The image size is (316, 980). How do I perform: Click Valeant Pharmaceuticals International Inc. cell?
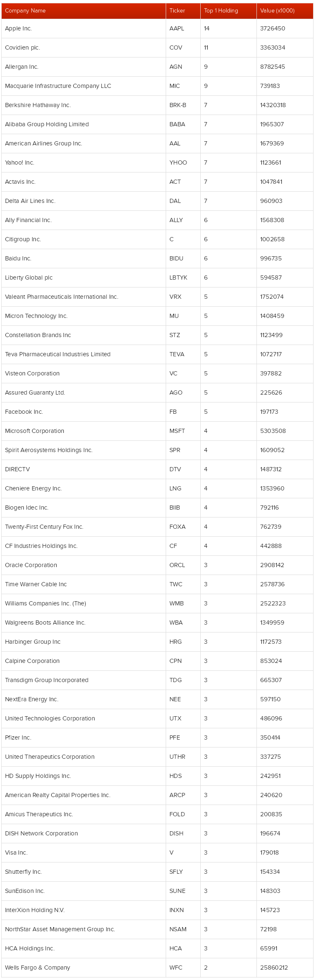pos(83,297)
